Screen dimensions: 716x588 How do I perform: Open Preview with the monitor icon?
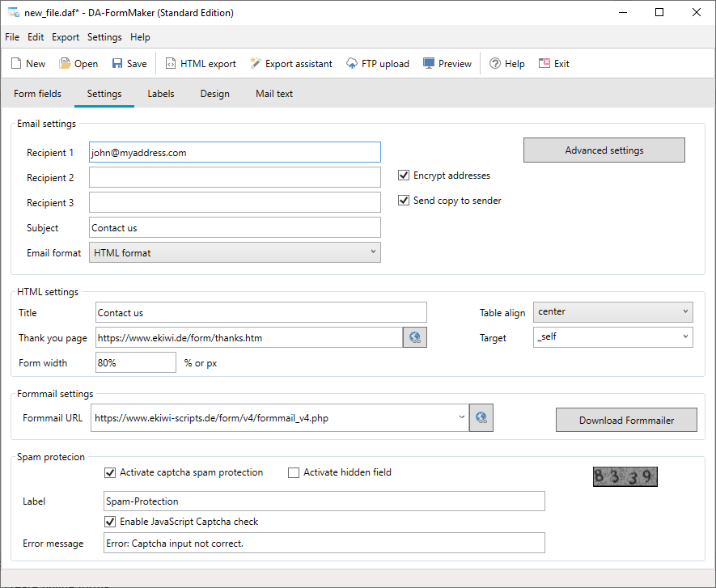pyautogui.click(x=428, y=63)
